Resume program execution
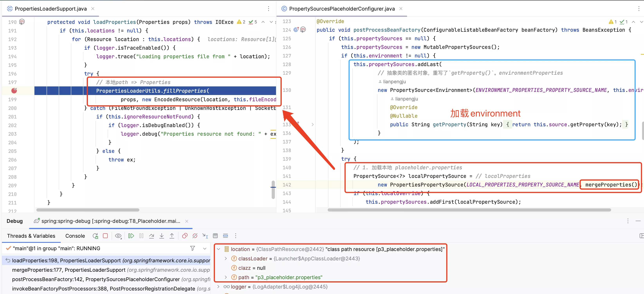The height and width of the screenshot is (294, 644). [x=131, y=236]
